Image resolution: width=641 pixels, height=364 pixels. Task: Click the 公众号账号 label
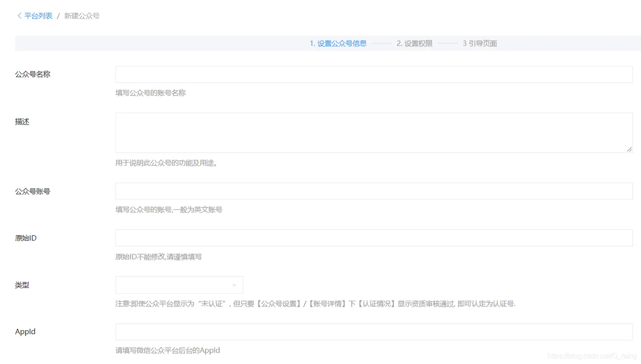point(33,191)
